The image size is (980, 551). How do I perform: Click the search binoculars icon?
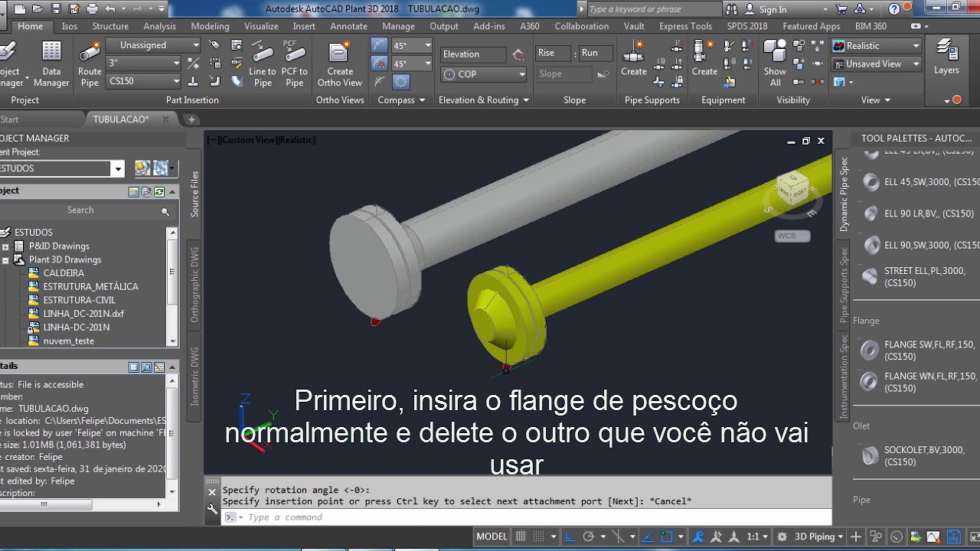coord(731,9)
